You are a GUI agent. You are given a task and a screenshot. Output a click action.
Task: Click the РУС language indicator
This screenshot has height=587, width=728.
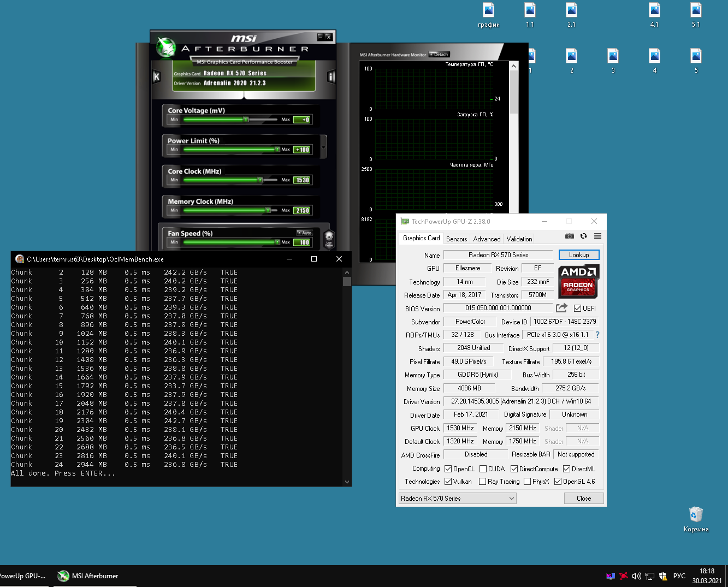point(679,576)
